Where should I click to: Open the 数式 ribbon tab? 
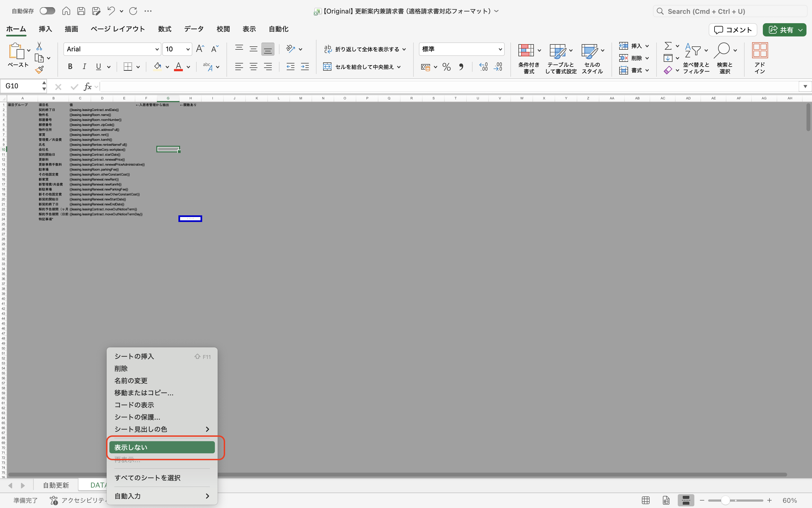pyautogui.click(x=165, y=29)
